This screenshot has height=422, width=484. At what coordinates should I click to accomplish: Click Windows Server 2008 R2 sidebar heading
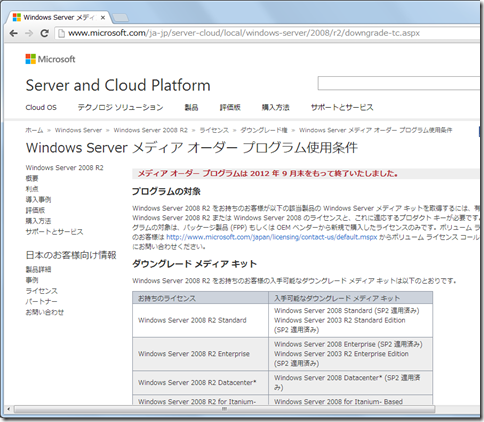pyautogui.click(x=65, y=168)
